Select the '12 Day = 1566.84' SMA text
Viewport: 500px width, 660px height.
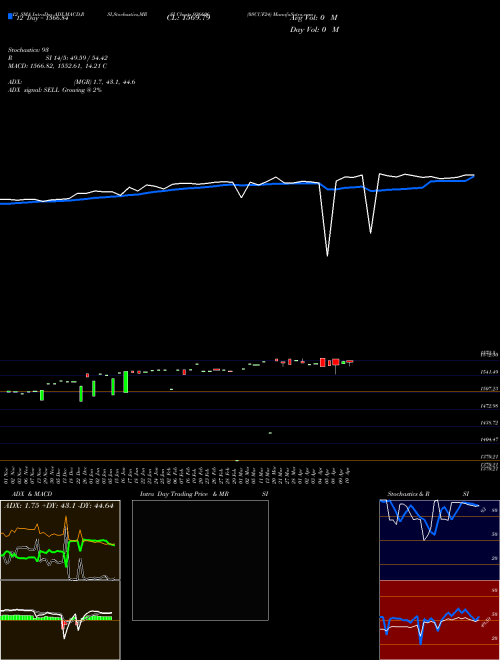tap(42, 18)
